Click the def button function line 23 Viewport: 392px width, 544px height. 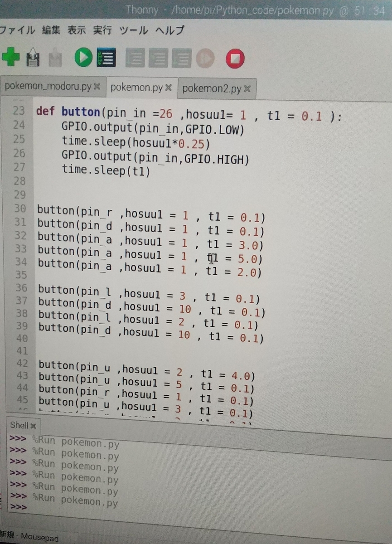coord(188,114)
